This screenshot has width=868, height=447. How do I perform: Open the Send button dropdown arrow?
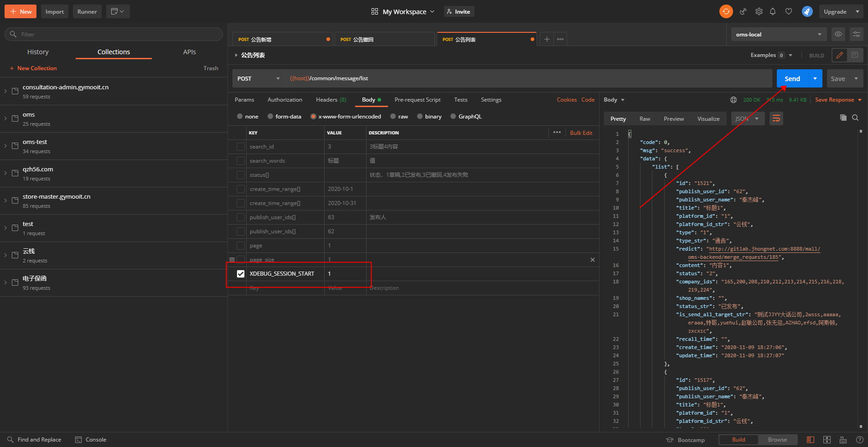tap(815, 78)
